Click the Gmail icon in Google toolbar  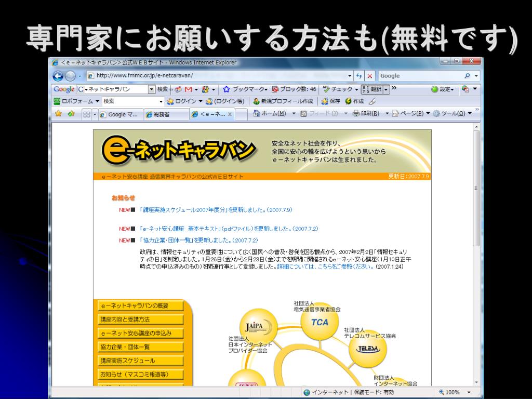coord(188,89)
